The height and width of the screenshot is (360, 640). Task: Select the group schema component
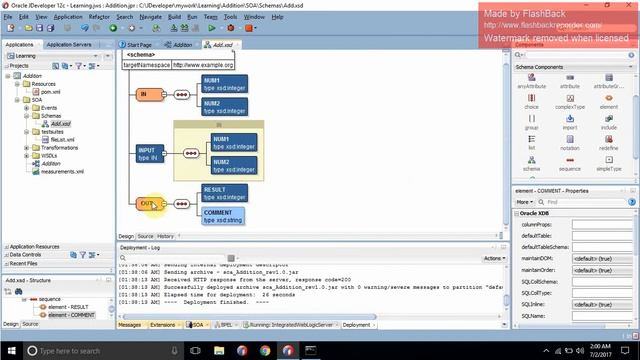(531, 122)
